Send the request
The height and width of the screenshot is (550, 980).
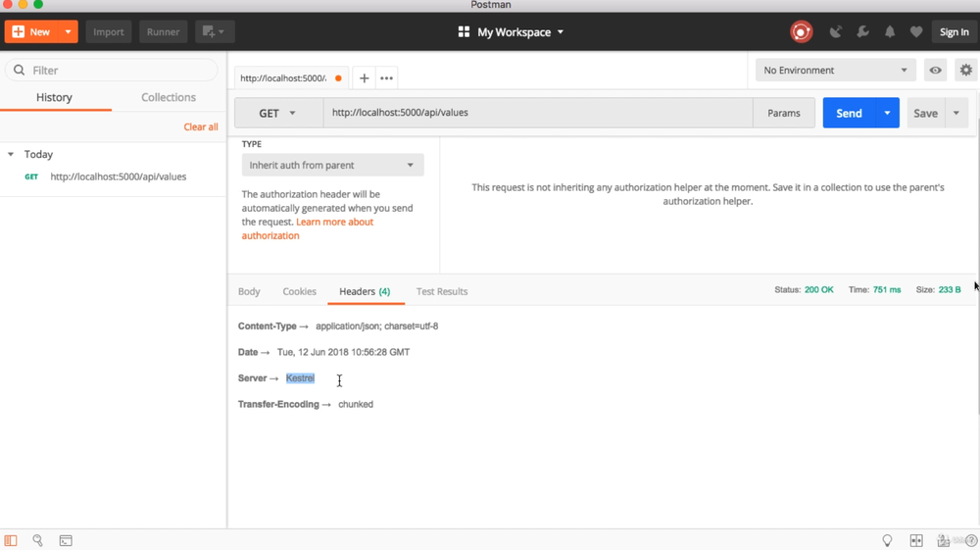(849, 113)
